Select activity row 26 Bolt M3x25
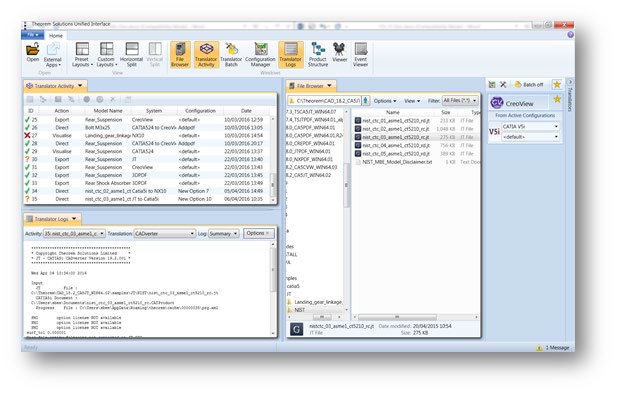 (x=148, y=128)
